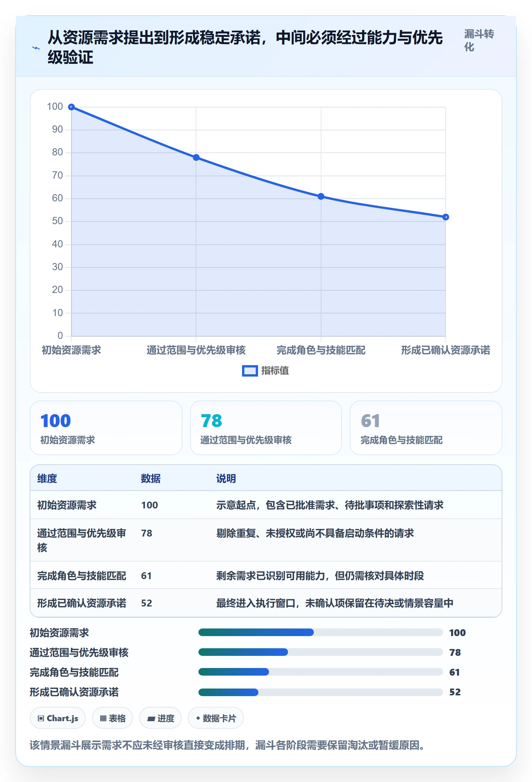The image size is (532, 782).
Task: Click x-axis label 初始资源需求
Action: pos(71,350)
